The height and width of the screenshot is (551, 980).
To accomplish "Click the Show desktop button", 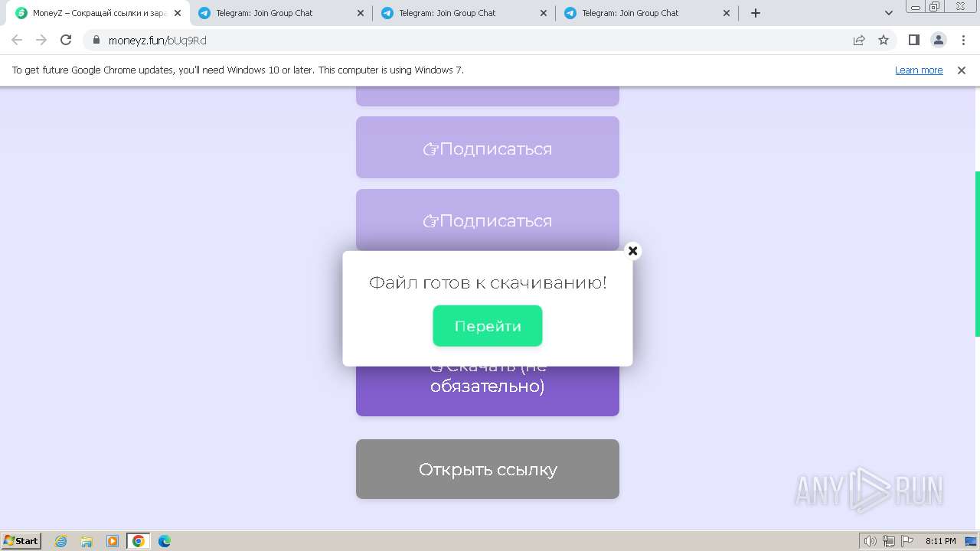I will coord(972,541).
